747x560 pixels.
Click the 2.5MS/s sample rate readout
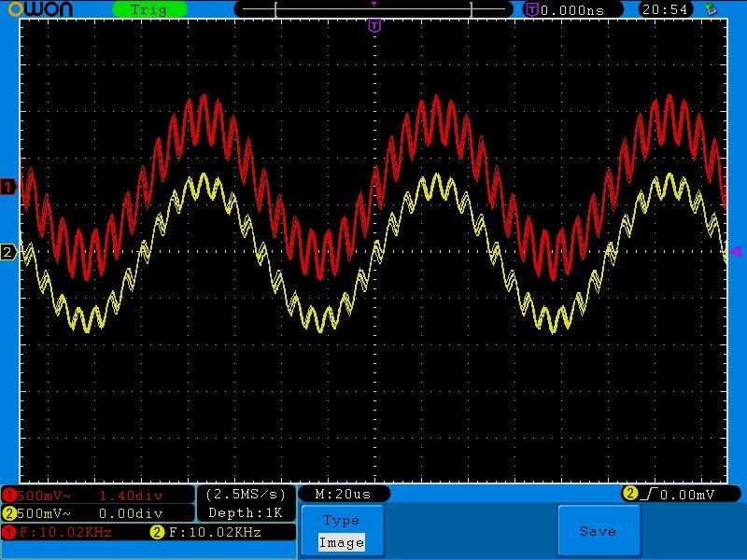coord(246,494)
